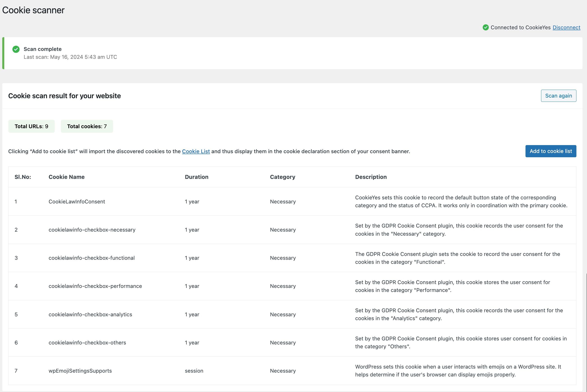Select the wpEmojiSettingsSupports cookie name
Image resolution: width=587 pixels, height=392 pixels.
click(80, 371)
